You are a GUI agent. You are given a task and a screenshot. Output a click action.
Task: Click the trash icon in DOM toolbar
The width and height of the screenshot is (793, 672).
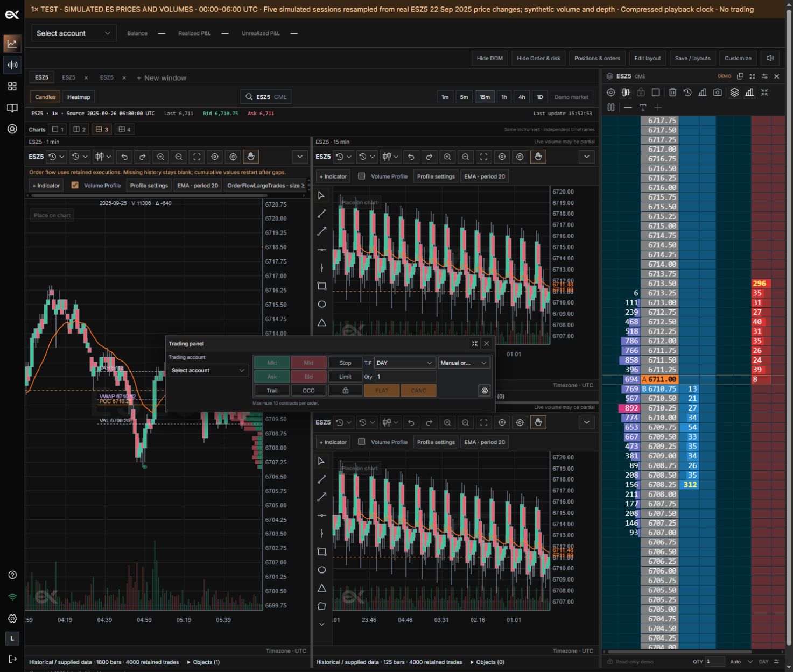[x=672, y=93]
